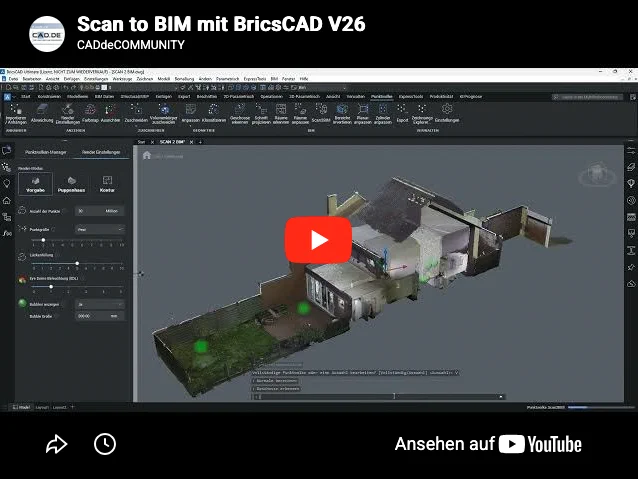Click the Bubble Größe input field
This screenshot has height=479, width=638.
point(100,316)
